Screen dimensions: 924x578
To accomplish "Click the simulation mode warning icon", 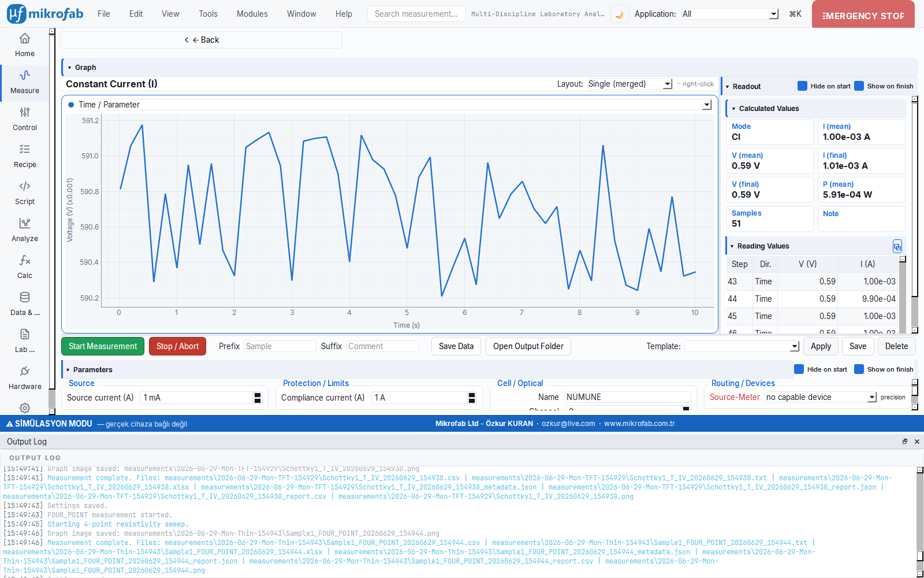I will coord(9,424).
